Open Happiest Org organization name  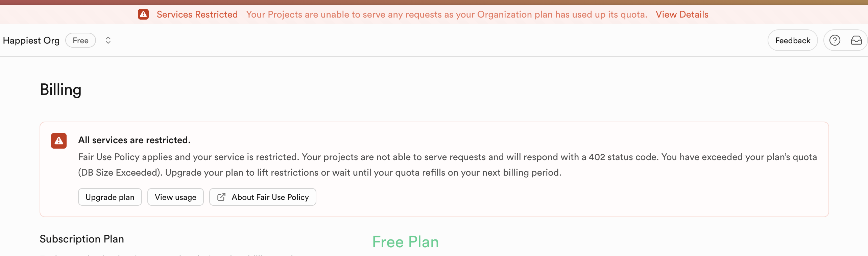[x=31, y=41]
